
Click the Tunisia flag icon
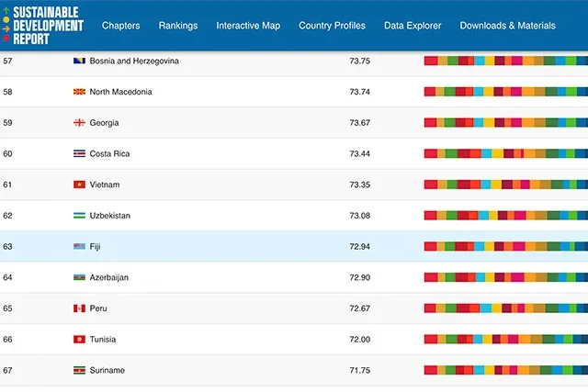(79, 339)
